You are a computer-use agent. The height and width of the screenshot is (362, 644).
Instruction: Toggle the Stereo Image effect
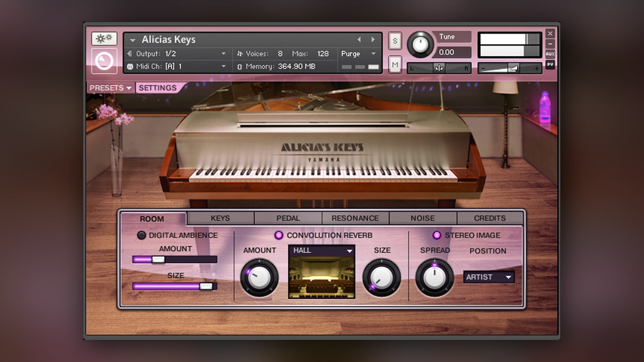437,235
